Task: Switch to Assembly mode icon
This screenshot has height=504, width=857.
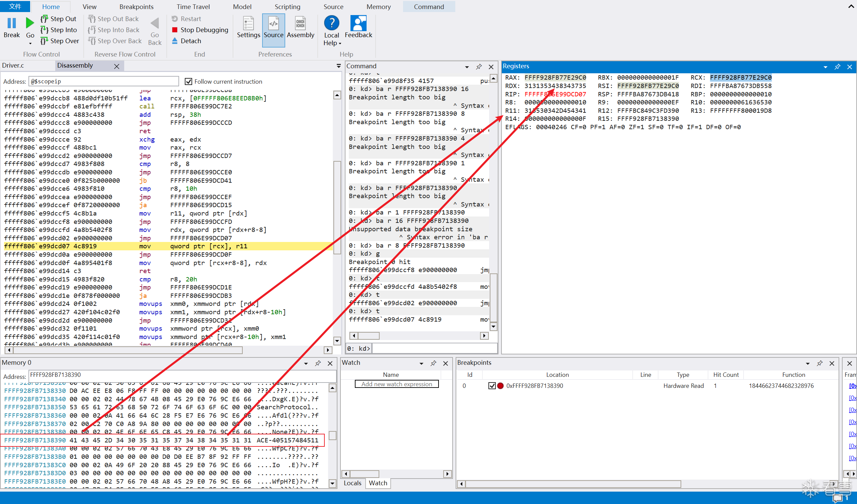Action: tap(300, 24)
